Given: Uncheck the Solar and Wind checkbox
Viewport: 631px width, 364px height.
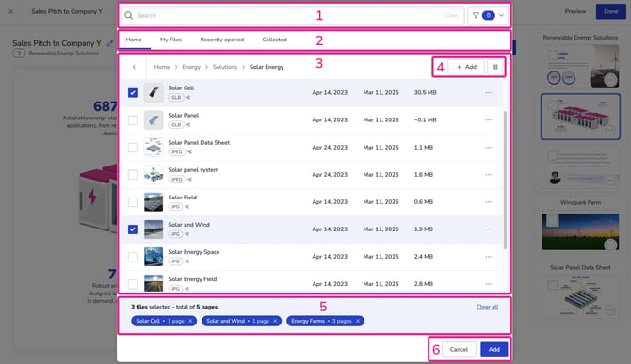Looking at the screenshot, I should pyautogui.click(x=133, y=229).
